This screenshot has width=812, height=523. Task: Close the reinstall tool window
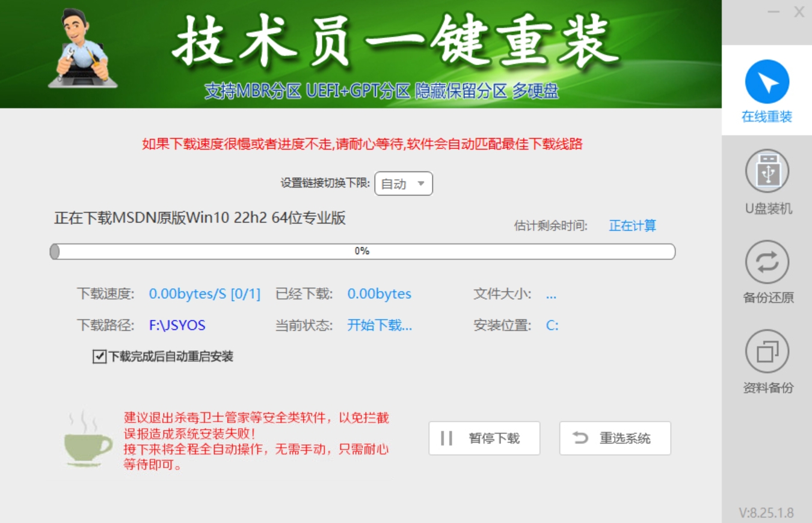[x=799, y=12]
